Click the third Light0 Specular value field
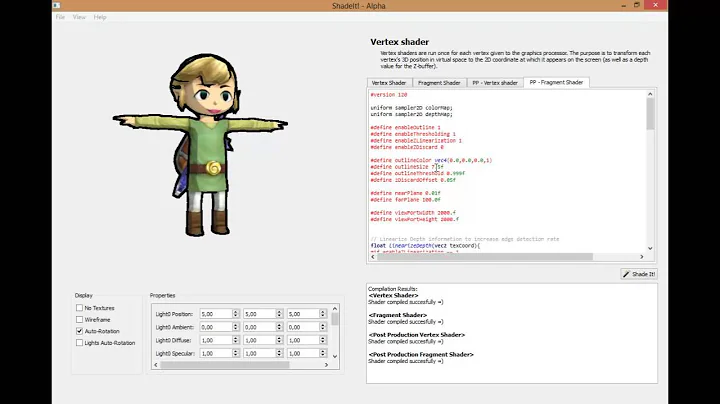The width and height of the screenshot is (720, 404). click(303, 353)
